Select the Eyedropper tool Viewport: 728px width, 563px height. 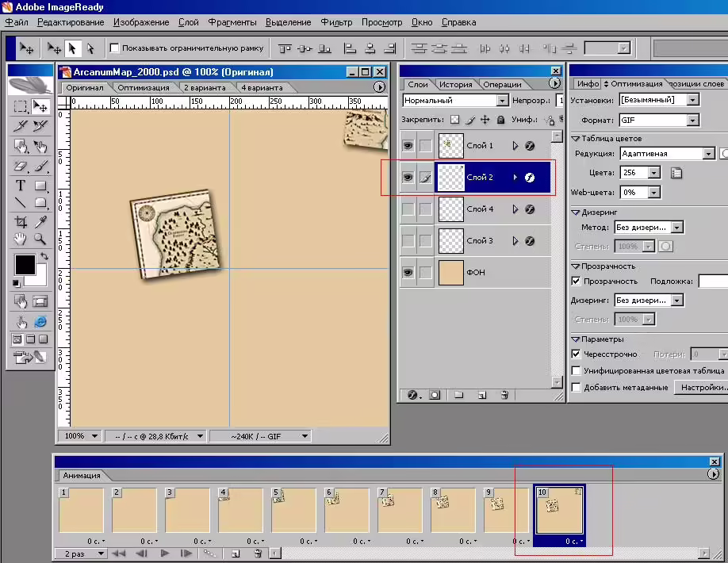tap(40, 221)
